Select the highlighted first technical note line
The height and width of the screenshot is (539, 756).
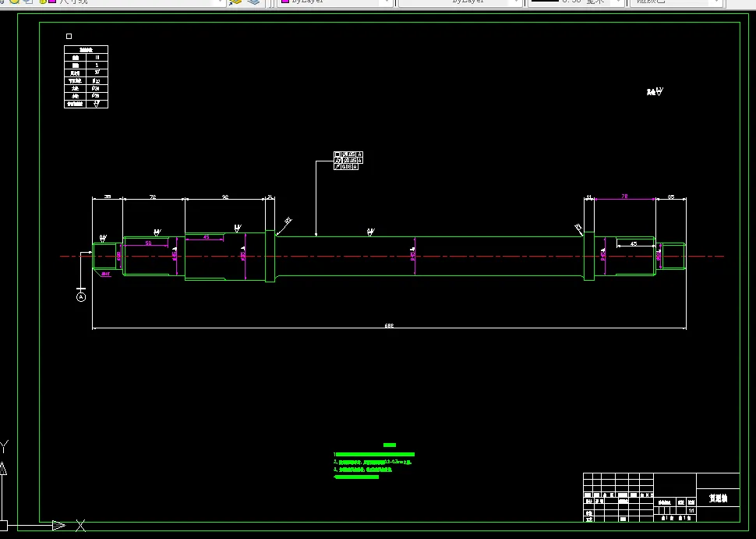[374, 454]
